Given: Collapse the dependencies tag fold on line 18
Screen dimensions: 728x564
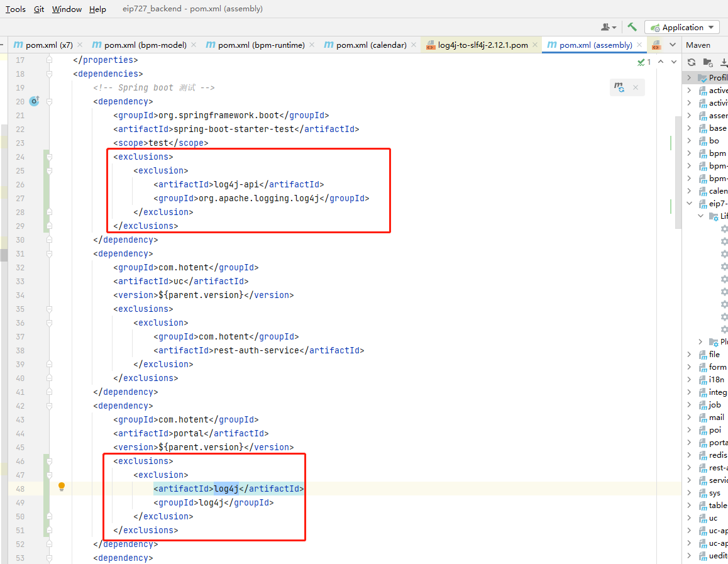Looking at the screenshot, I should (x=49, y=74).
